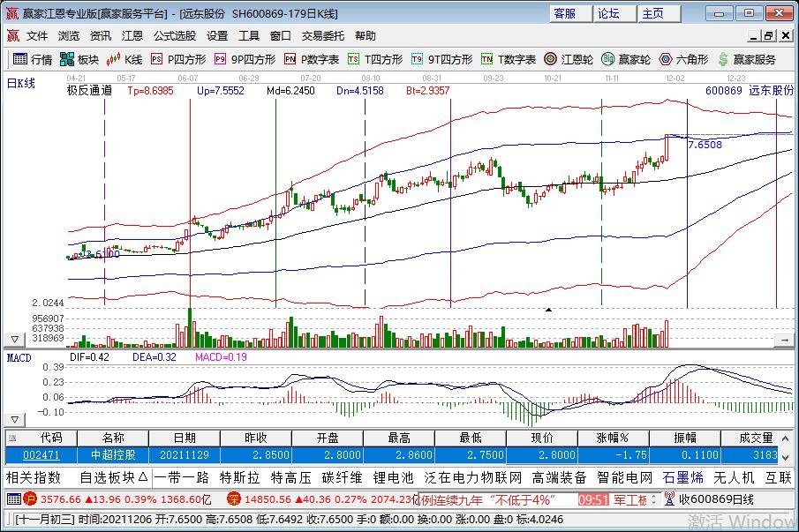Open the 江恩 menu

[x=132, y=35]
